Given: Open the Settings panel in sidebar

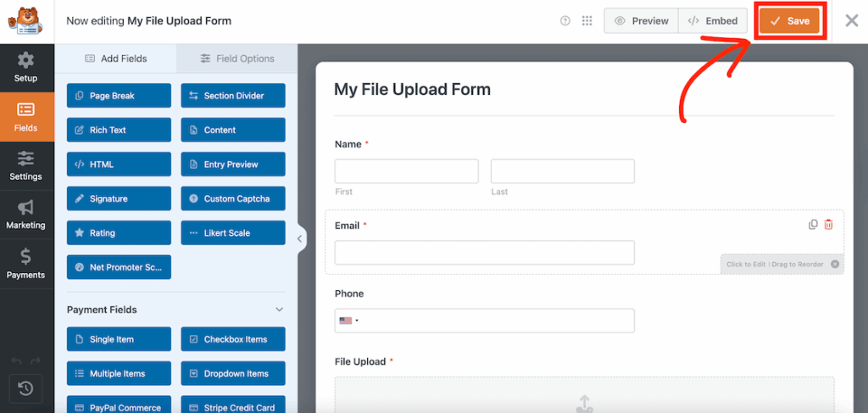Looking at the screenshot, I should click(26, 166).
